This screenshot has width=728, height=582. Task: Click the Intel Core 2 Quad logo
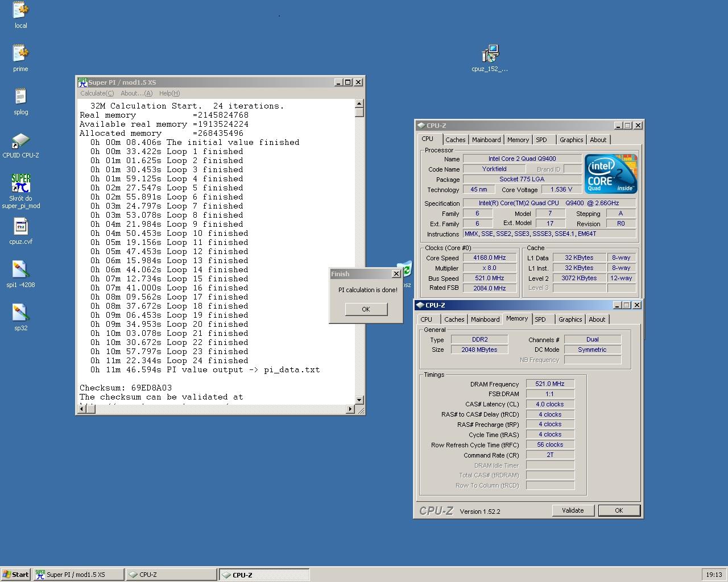pos(611,174)
